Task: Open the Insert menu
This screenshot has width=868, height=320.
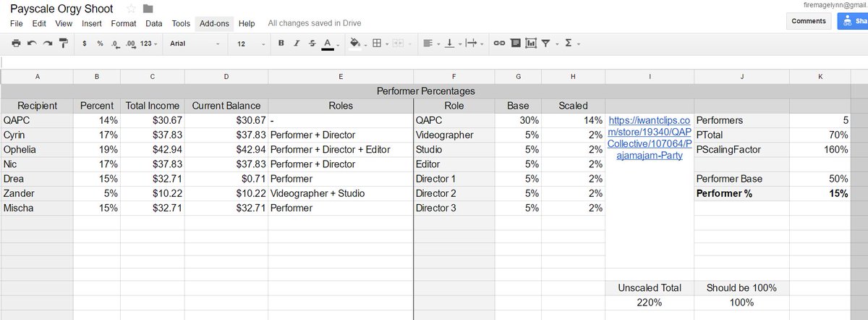Action: click(92, 23)
